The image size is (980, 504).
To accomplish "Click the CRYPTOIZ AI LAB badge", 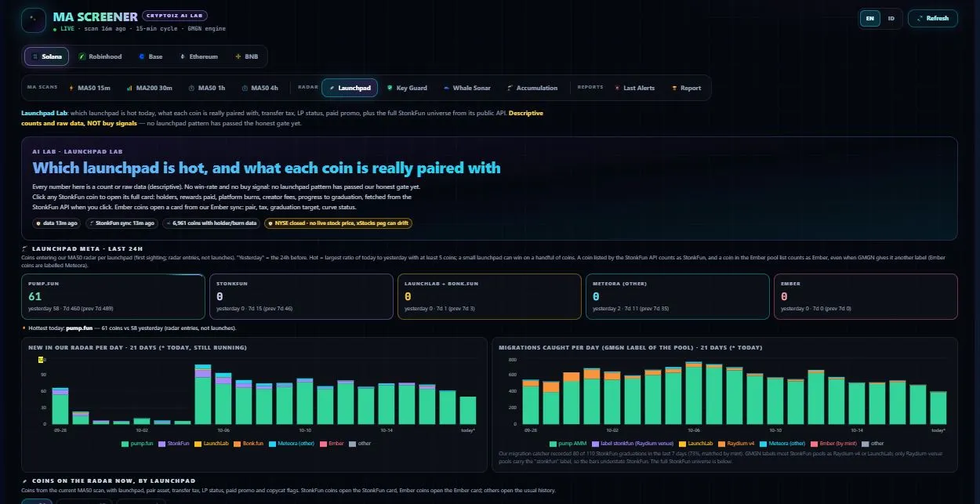I will click(x=175, y=16).
